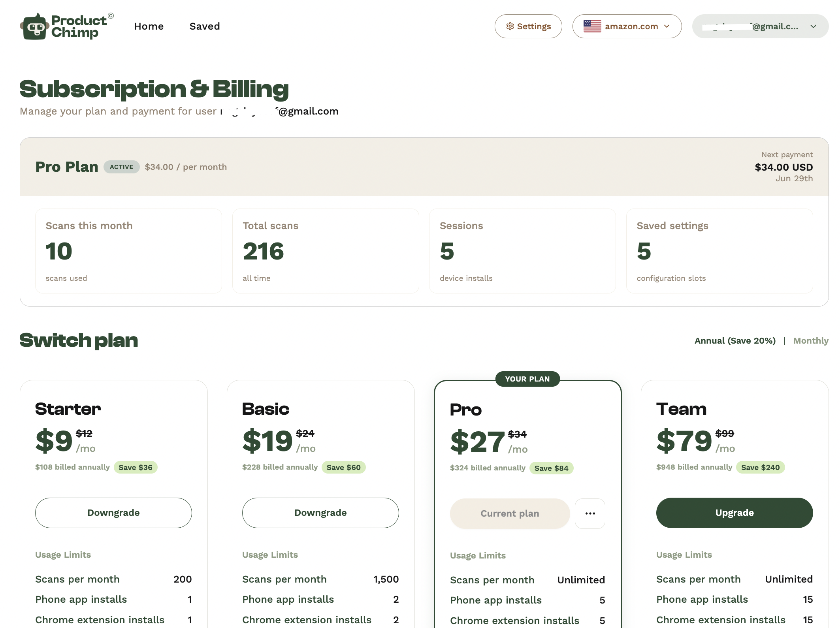840x628 pixels.
Task: Click the Save $240 badge on Team
Action: point(760,467)
